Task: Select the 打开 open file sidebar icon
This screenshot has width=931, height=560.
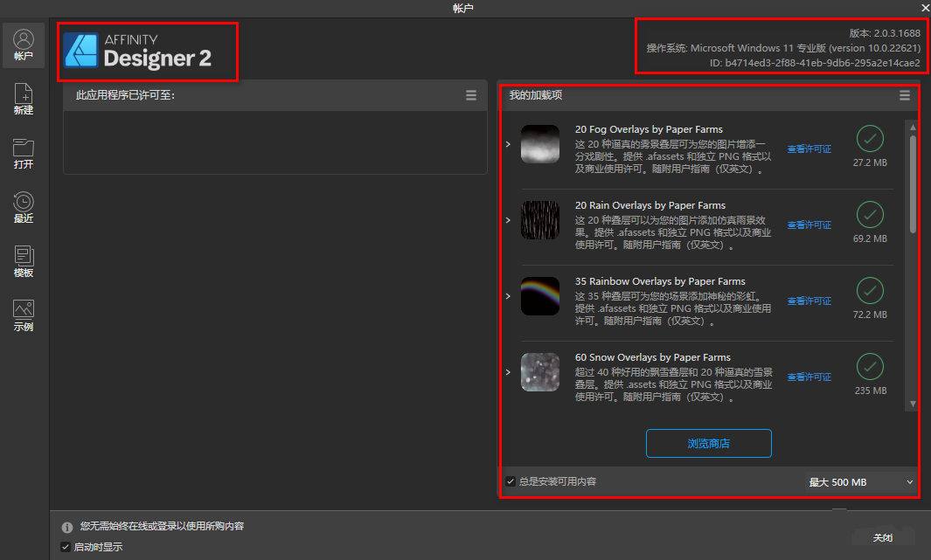Action: coord(23,154)
